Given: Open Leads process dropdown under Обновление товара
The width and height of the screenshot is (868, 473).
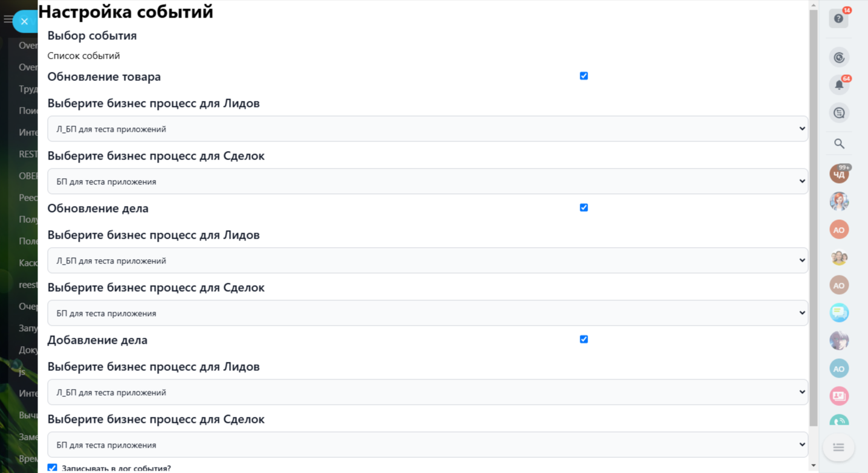Looking at the screenshot, I should point(427,129).
